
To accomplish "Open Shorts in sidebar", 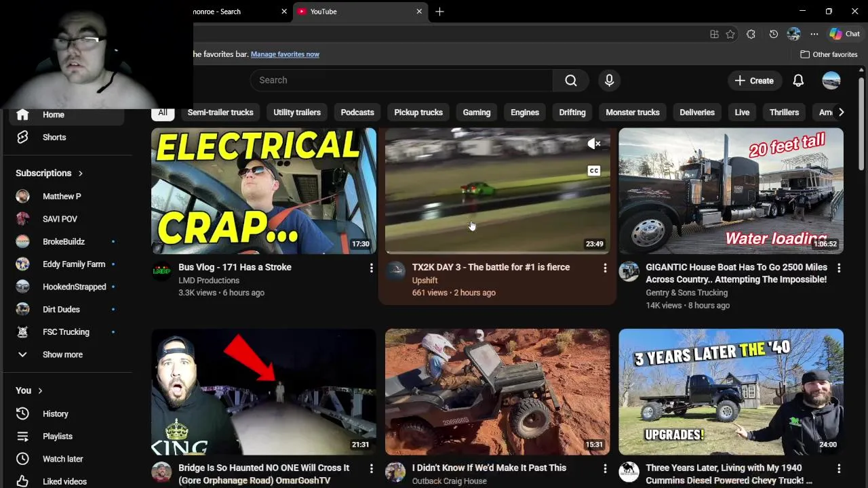I will tap(66, 138).
